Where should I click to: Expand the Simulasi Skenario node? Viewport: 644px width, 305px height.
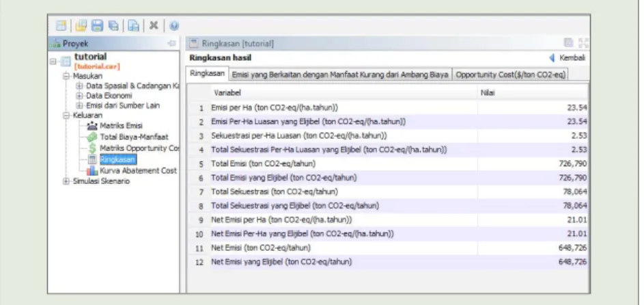coord(66,181)
